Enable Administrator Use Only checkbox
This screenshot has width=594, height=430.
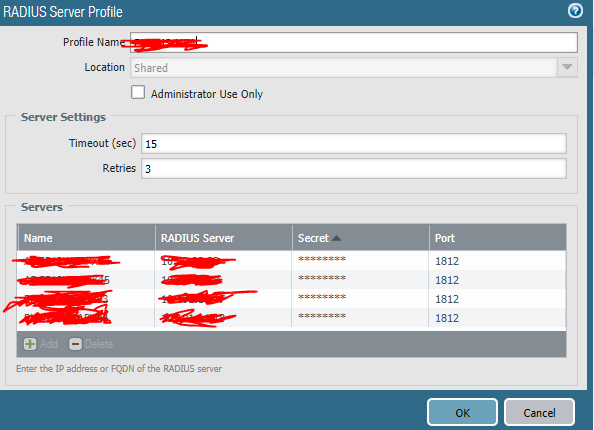click(138, 92)
